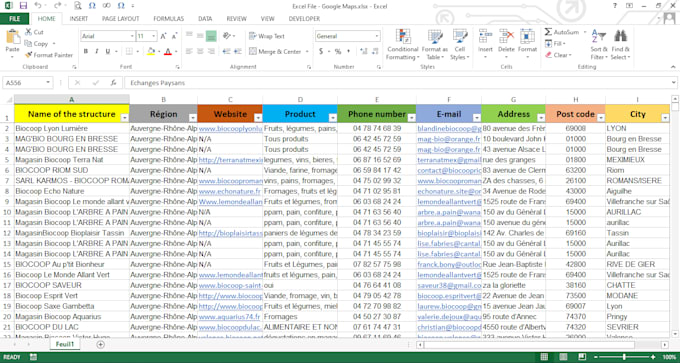Image resolution: width=680 pixels, height=363 pixels.
Task: Apply the fill color bucket
Action: pyautogui.click(x=151, y=52)
